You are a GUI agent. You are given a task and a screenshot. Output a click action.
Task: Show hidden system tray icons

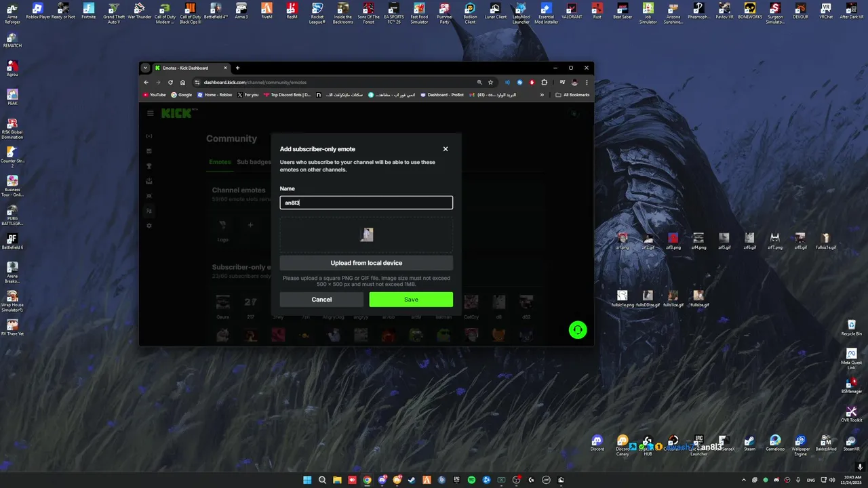point(743,480)
